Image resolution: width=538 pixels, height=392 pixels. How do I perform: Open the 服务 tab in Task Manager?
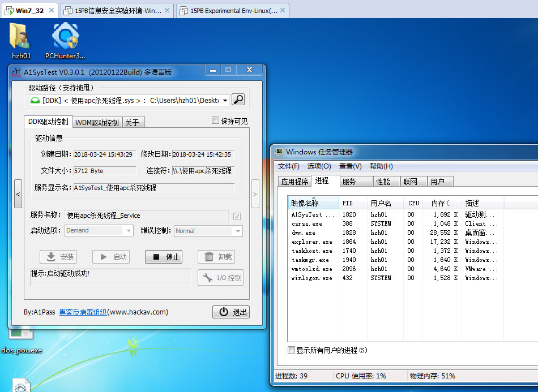(x=356, y=182)
